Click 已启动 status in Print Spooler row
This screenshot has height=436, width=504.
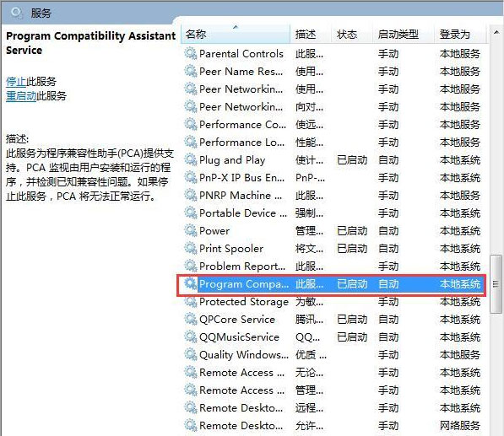click(x=352, y=249)
